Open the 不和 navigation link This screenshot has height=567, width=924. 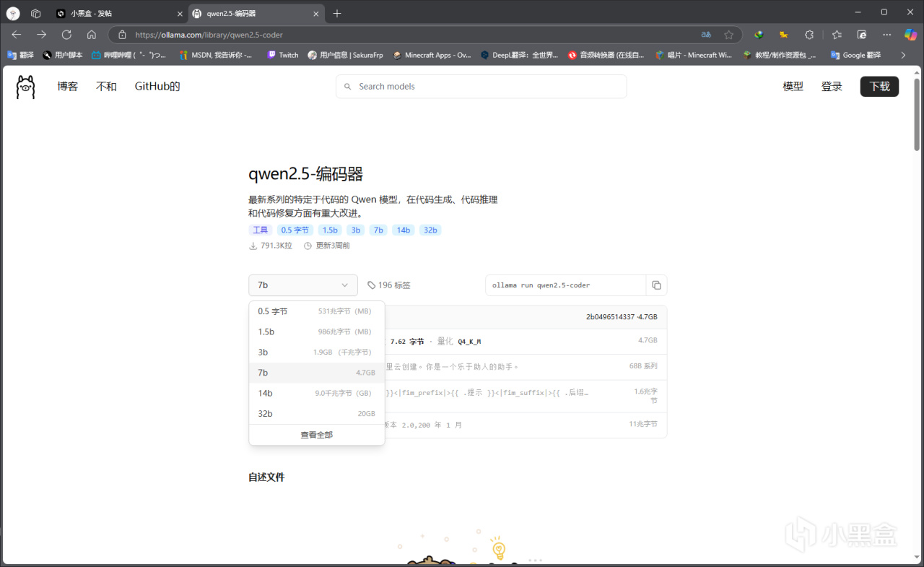[106, 87]
